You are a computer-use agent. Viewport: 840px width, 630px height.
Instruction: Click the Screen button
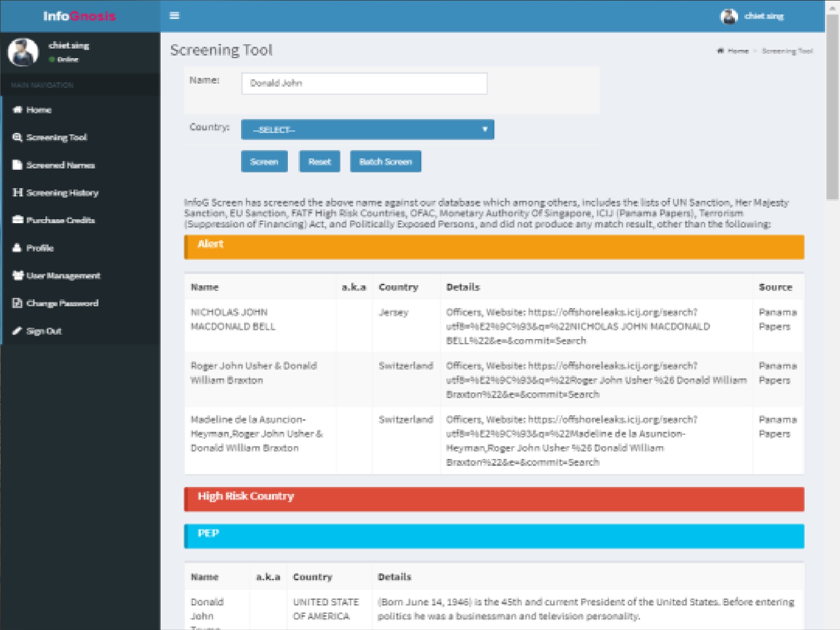[264, 161]
